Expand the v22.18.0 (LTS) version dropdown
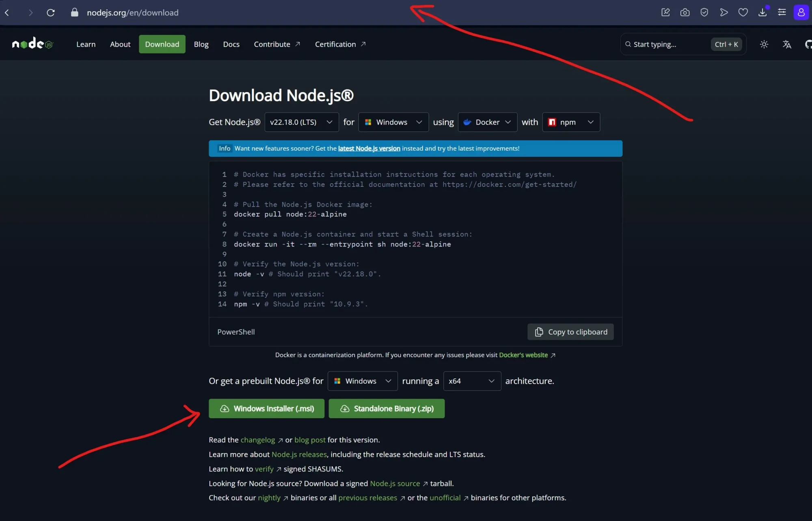The width and height of the screenshot is (812, 521). tap(302, 122)
